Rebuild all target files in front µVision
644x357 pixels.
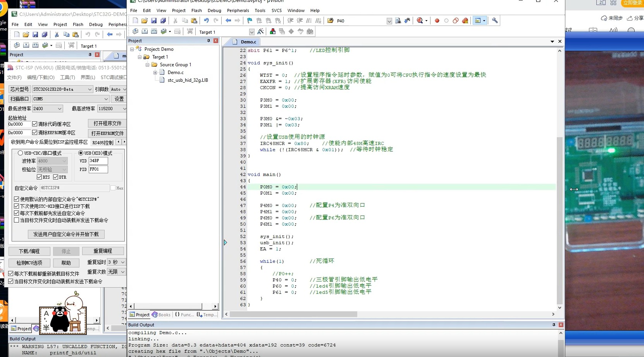154,31
